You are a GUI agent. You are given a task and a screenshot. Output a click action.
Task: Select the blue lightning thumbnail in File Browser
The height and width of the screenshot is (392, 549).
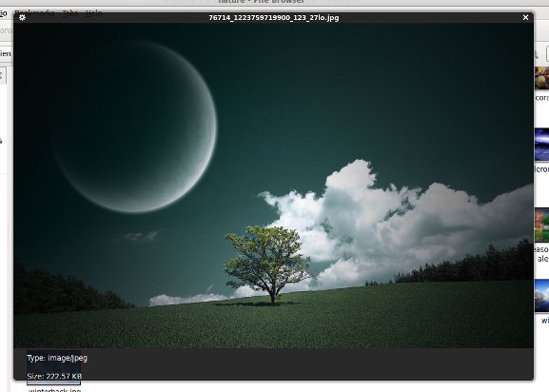(541, 145)
